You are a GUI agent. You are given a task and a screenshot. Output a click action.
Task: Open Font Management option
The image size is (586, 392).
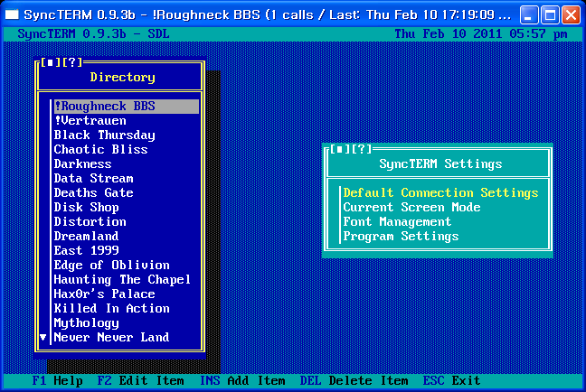(x=397, y=222)
